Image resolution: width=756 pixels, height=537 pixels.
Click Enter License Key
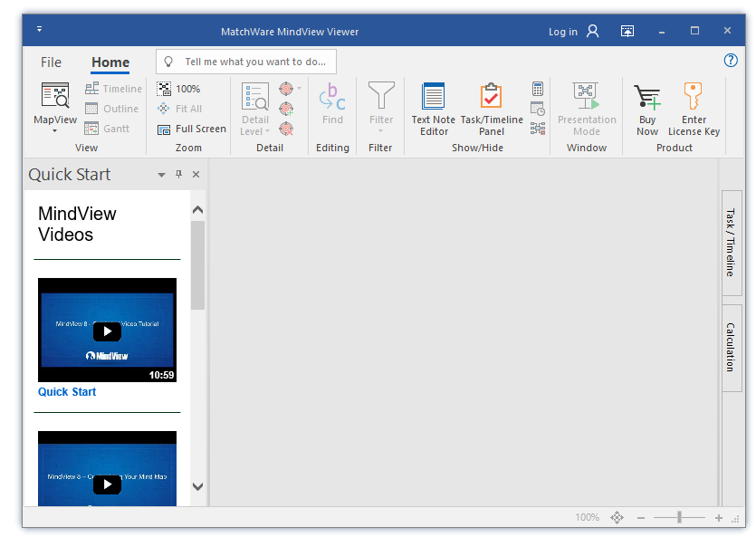[694, 110]
